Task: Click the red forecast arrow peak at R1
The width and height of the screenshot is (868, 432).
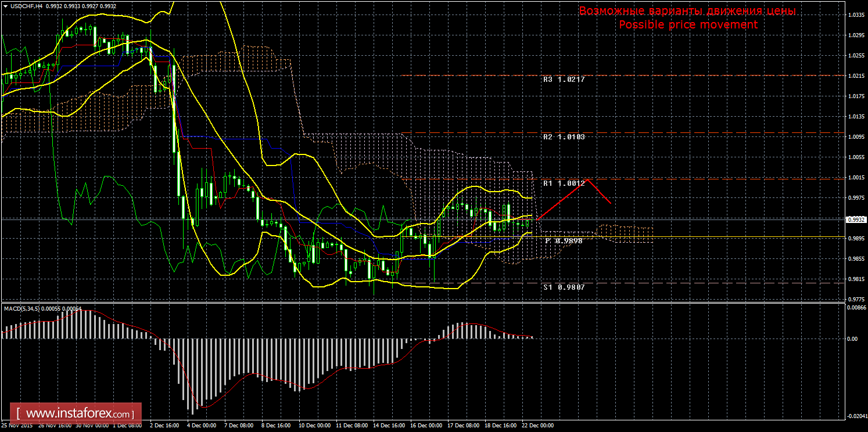Action: click(x=588, y=180)
